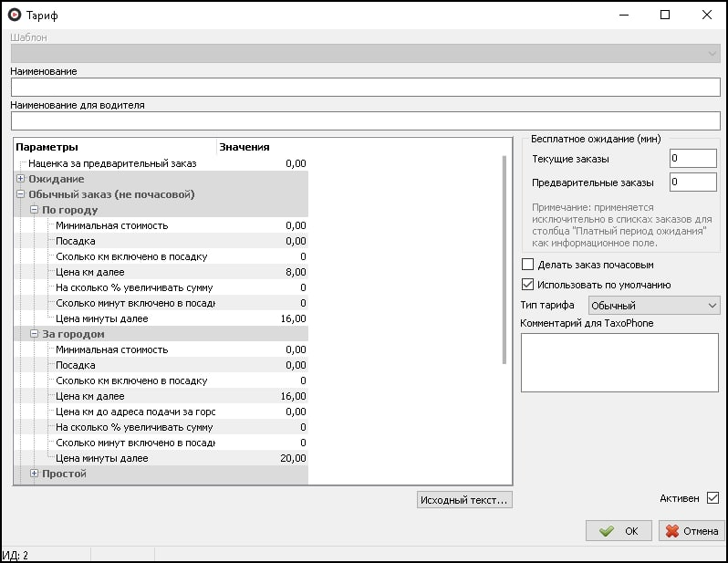The width and height of the screenshot is (728, 563).
Task: Click the Предварительные заказы input field
Action: tap(692, 182)
